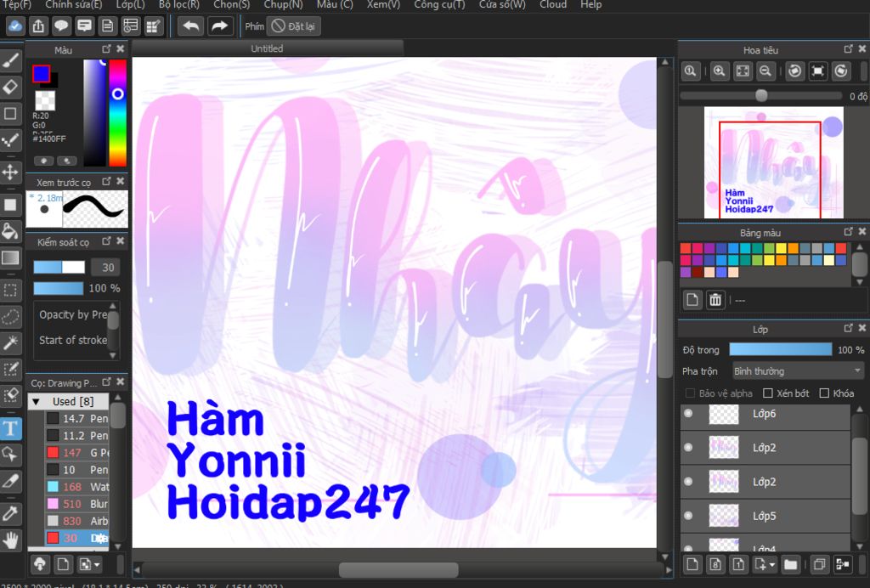
Task: Reset canvas rotation in navigator
Action: [818, 71]
